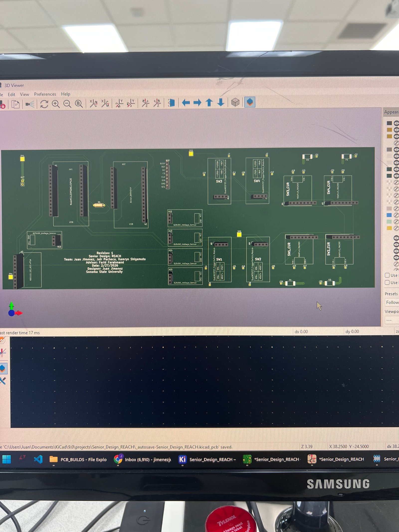Rotate Z clockwise in 3D viewer
The width and height of the screenshot is (399, 532).
click(145, 103)
